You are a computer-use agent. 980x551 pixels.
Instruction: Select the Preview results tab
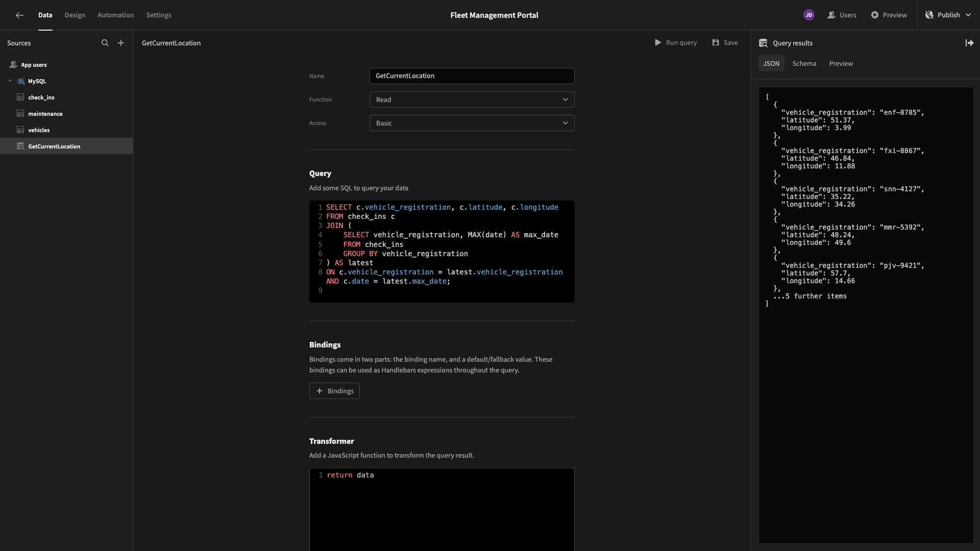[x=841, y=64]
